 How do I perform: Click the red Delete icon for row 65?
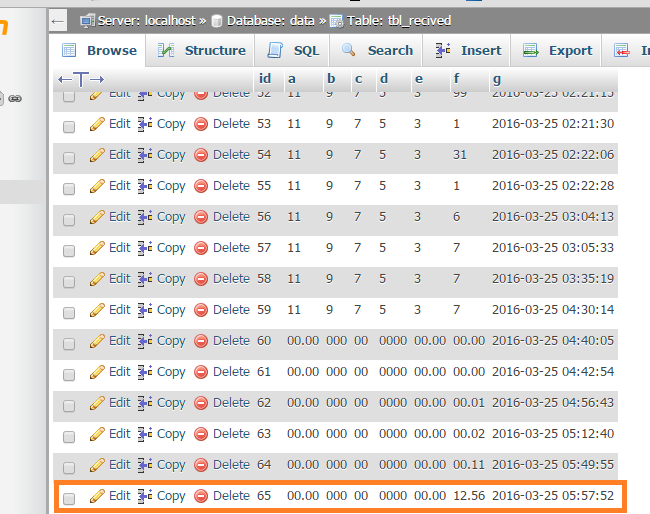(201, 496)
